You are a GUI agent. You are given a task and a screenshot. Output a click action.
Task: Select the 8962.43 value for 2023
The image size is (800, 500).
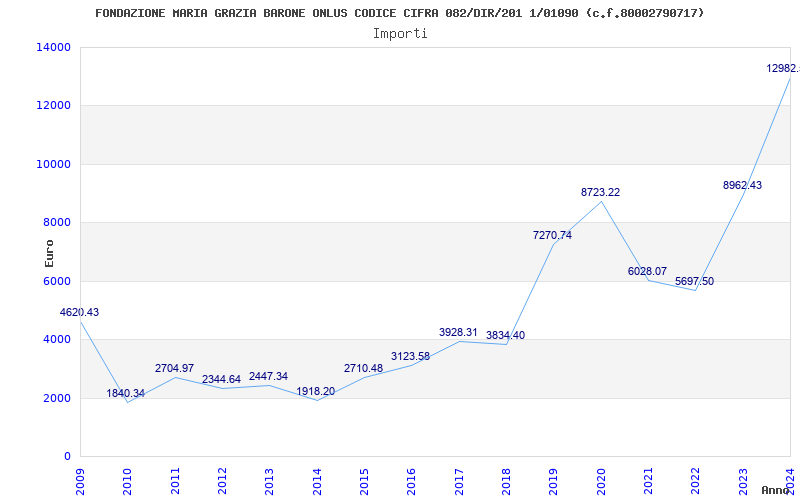742,185
